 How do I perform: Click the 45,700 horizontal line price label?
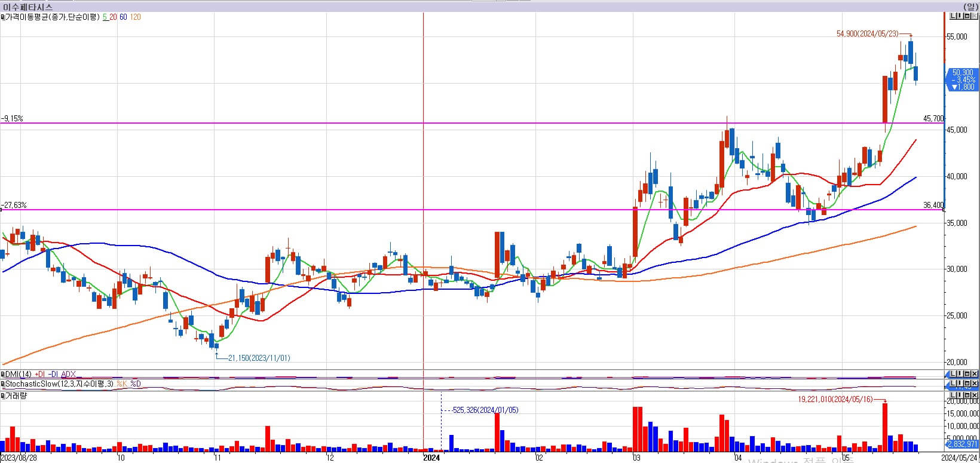933,119
